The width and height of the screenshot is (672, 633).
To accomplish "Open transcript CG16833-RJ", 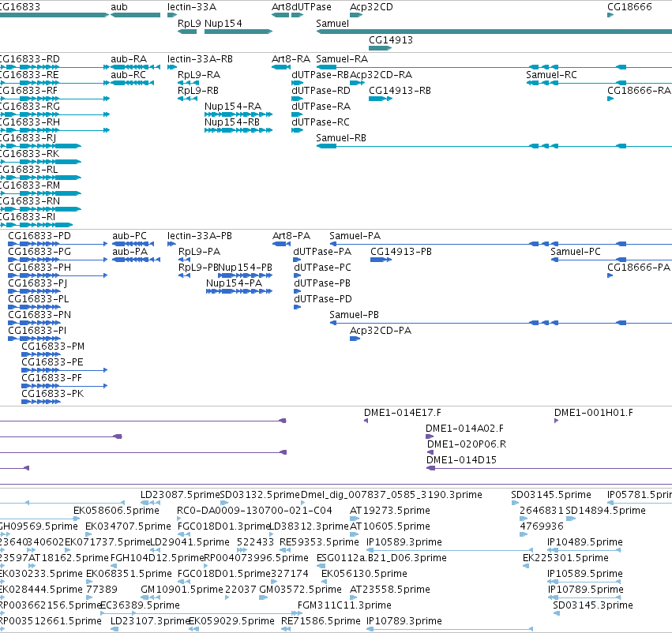I will pyautogui.click(x=28, y=138).
